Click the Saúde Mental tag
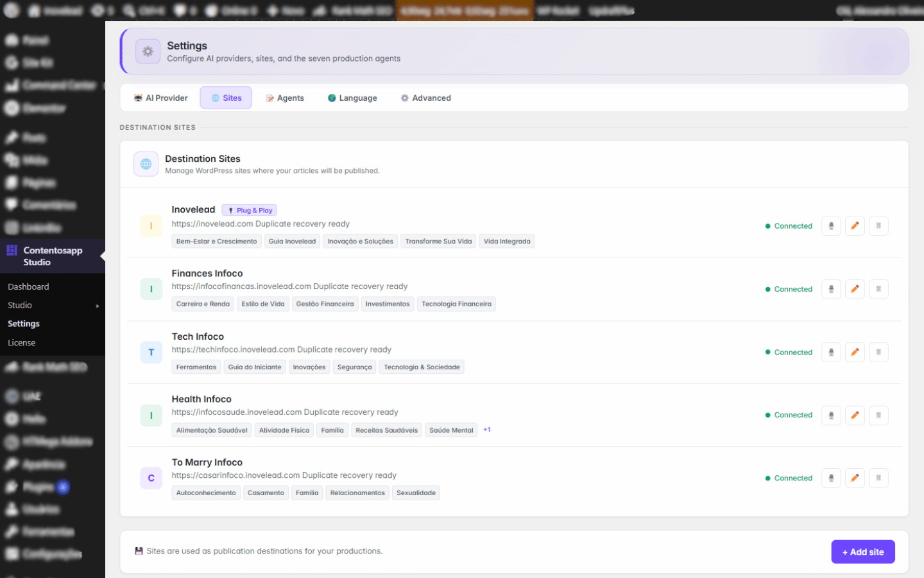Image resolution: width=924 pixels, height=578 pixels. (x=451, y=430)
